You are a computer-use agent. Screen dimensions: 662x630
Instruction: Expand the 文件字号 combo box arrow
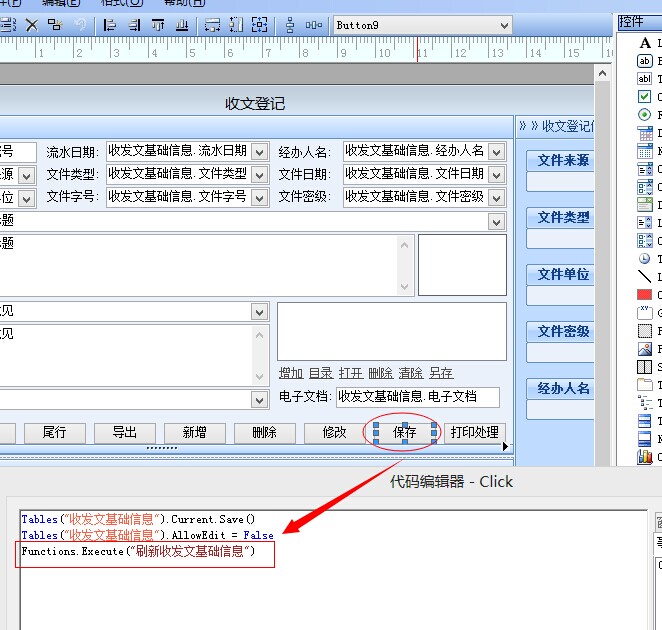click(260, 197)
